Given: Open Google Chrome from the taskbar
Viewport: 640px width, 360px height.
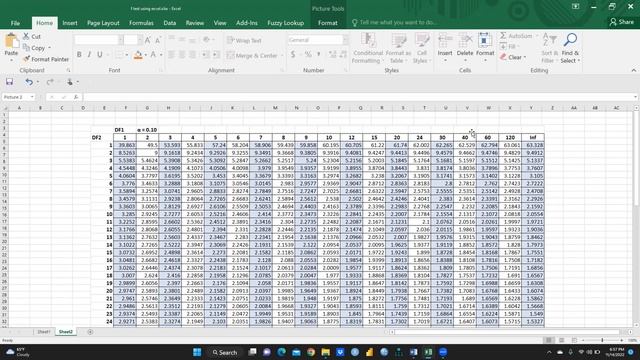Looking at the screenshot, I should tap(311, 352).
